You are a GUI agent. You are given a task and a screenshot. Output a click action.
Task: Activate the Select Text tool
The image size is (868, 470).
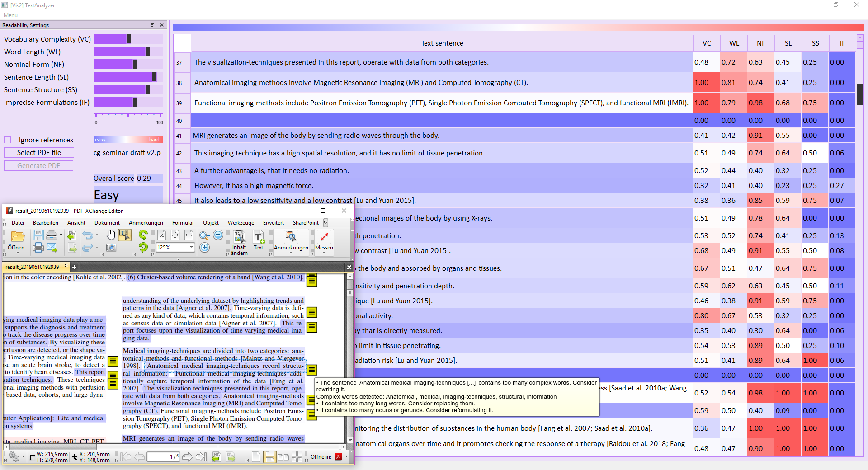124,235
